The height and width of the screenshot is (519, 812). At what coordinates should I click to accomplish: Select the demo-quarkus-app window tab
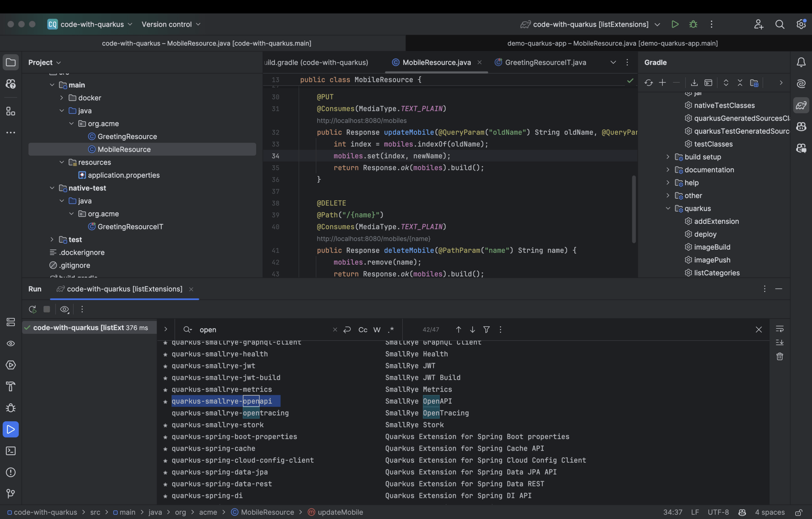612,43
